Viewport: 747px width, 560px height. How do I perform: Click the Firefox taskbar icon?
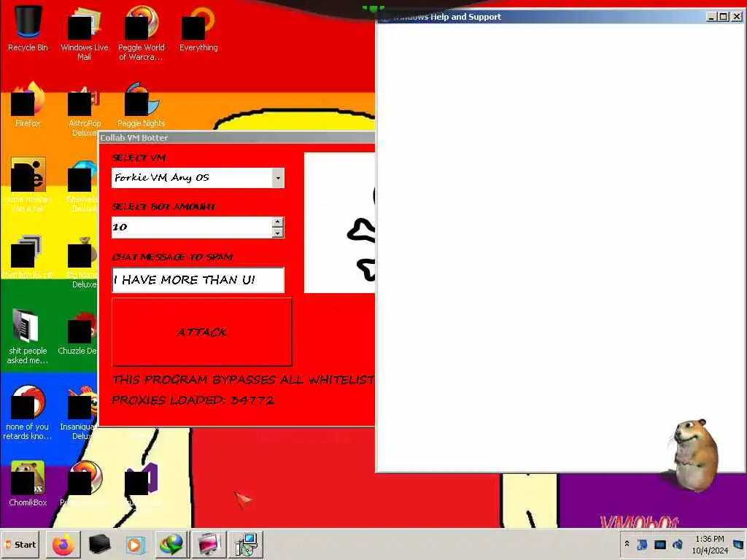point(63,545)
